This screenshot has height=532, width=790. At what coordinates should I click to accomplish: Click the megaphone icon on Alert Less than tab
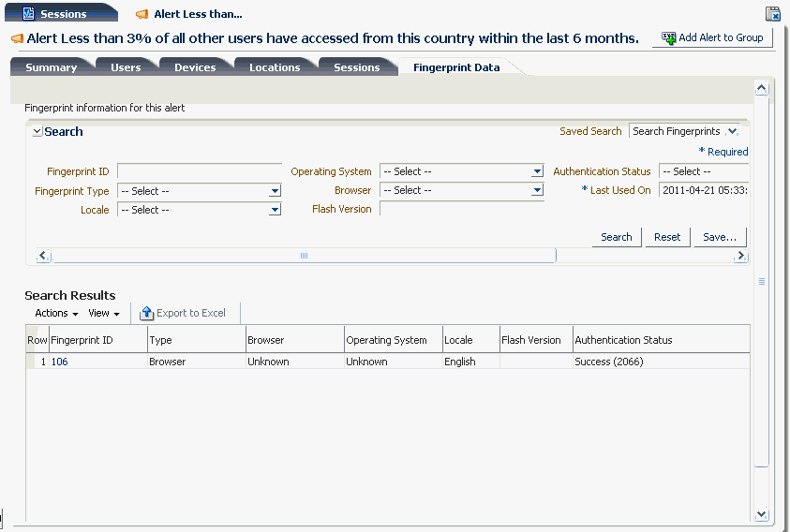(x=142, y=14)
